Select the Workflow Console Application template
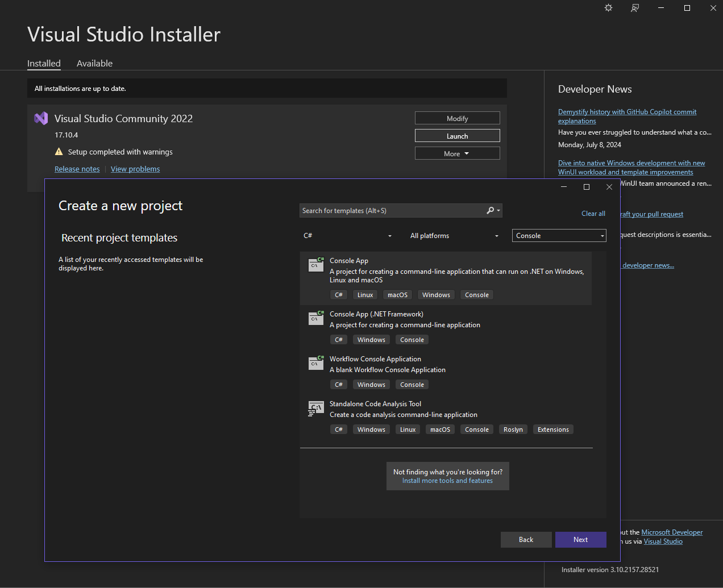This screenshot has height=588, width=723. click(446, 372)
